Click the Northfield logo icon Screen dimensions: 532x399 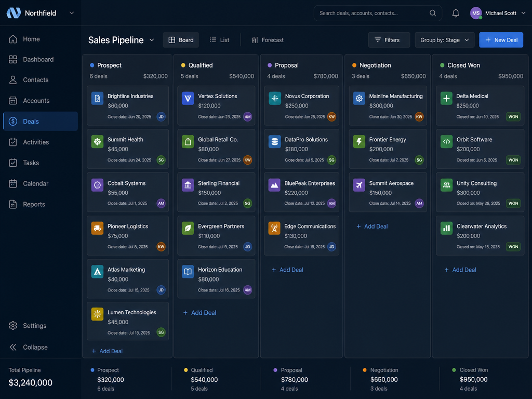click(14, 13)
